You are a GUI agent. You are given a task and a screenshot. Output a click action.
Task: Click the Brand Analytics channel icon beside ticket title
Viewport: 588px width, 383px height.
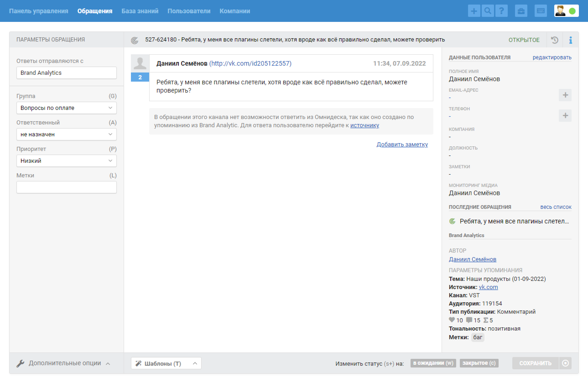pyautogui.click(x=135, y=40)
